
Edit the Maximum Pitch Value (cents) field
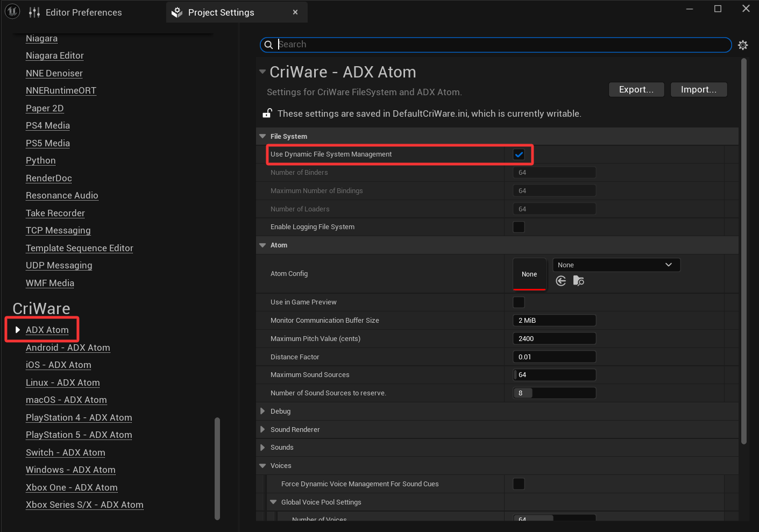(555, 339)
